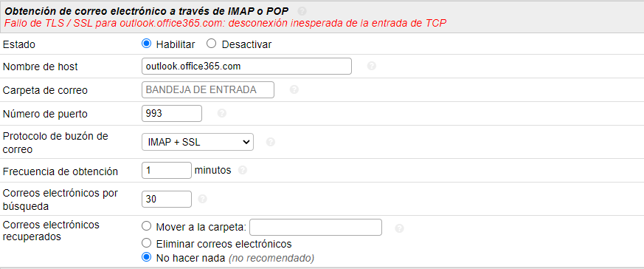Click the Mover a la carpeta text box
Image resolution: width=644 pixels, height=269 pixels.
pos(316,228)
